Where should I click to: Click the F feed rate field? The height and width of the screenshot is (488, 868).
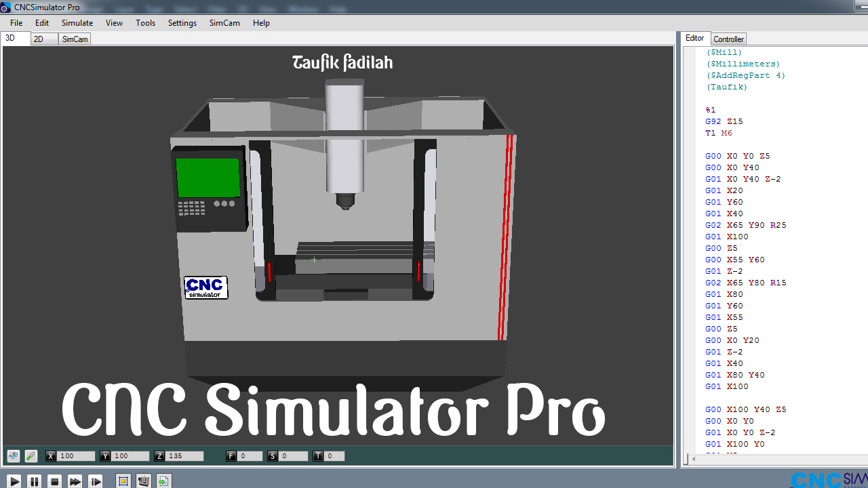point(250,456)
